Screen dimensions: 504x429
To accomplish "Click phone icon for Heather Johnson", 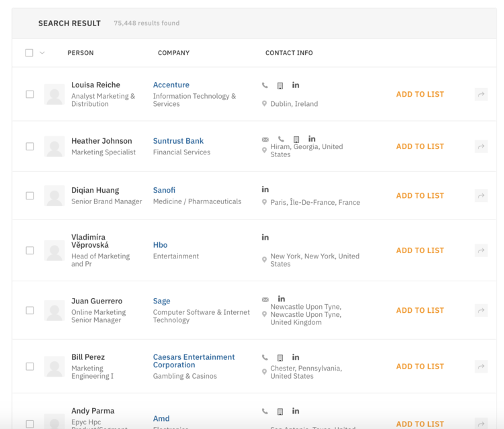I will coord(282,139).
